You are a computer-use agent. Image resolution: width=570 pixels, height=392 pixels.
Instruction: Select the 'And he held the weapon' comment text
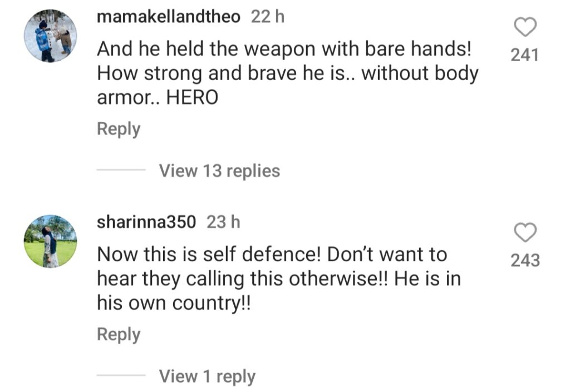[288, 73]
